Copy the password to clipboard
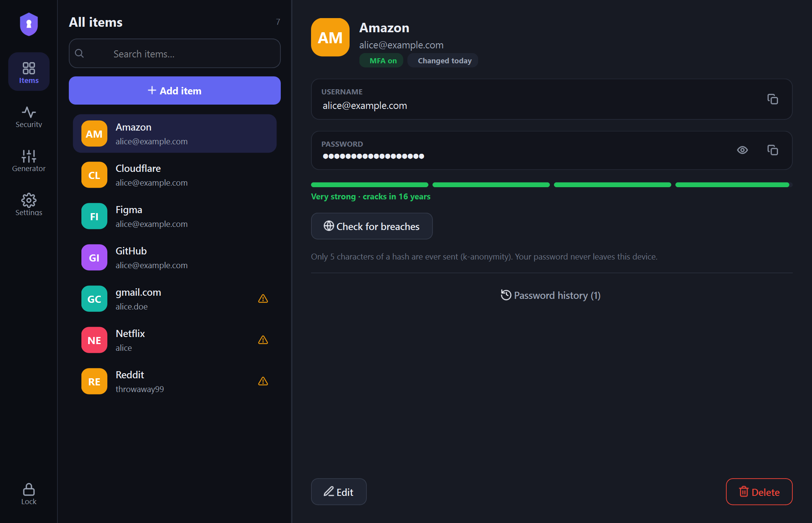The height and width of the screenshot is (523, 812). (773, 150)
